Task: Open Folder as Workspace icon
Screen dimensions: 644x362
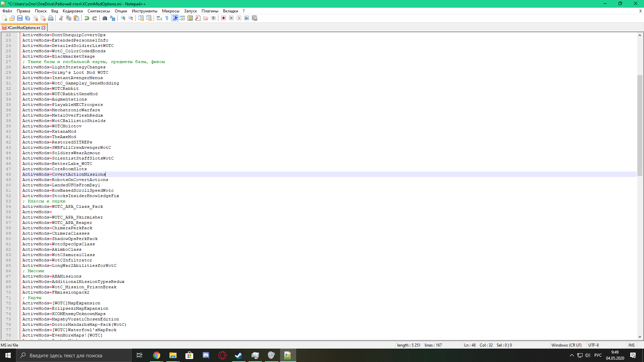Action: (206, 18)
